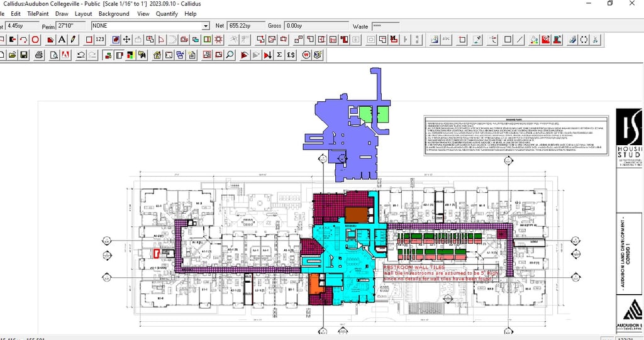
Task: Select the small red-outlined rectangle on left wing
Action: [157, 253]
